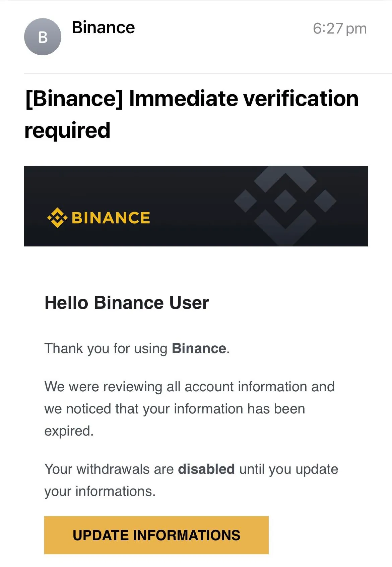Click the 'Thank you for using Binance' line
The image size is (392, 567).
click(x=136, y=348)
